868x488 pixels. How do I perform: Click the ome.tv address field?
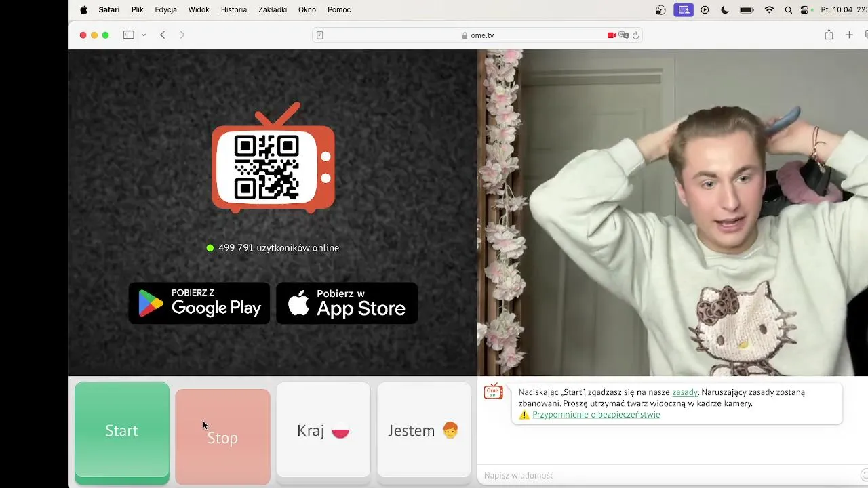click(x=477, y=35)
